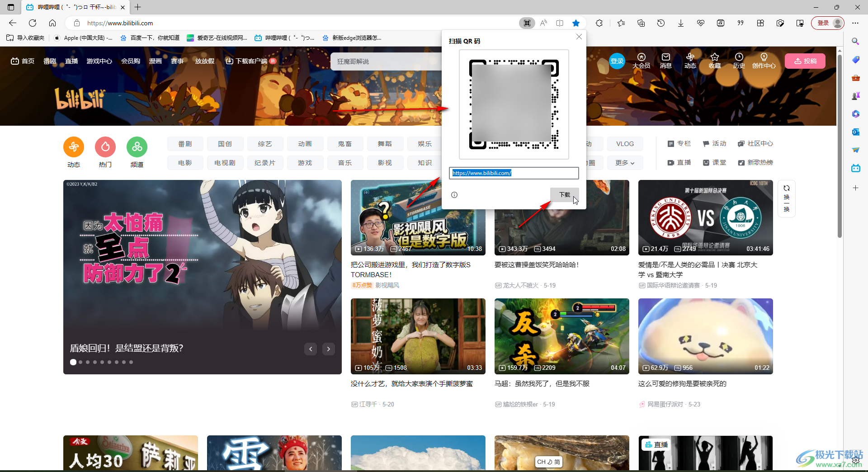868x472 pixels.
Task: Open 历史 clock icon in bilibili header
Action: 739,61
